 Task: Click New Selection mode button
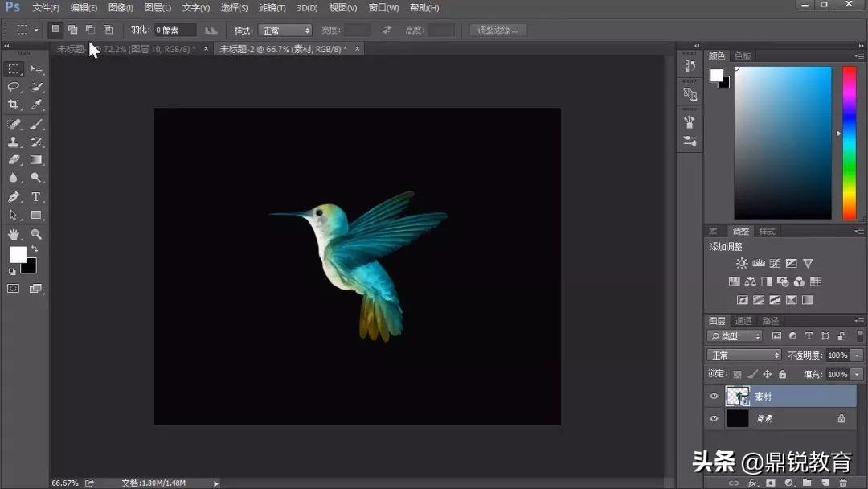click(x=55, y=29)
